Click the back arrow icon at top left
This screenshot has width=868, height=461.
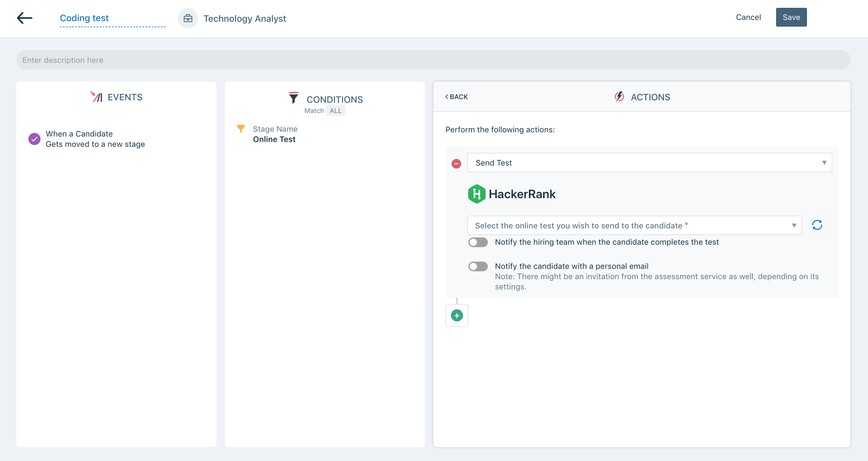pos(24,18)
